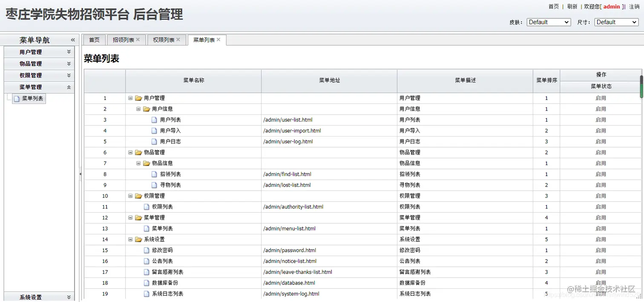This screenshot has height=302, width=644.
Task: Click 启用 status in 用户导入 row
Action: pos(601,131)
